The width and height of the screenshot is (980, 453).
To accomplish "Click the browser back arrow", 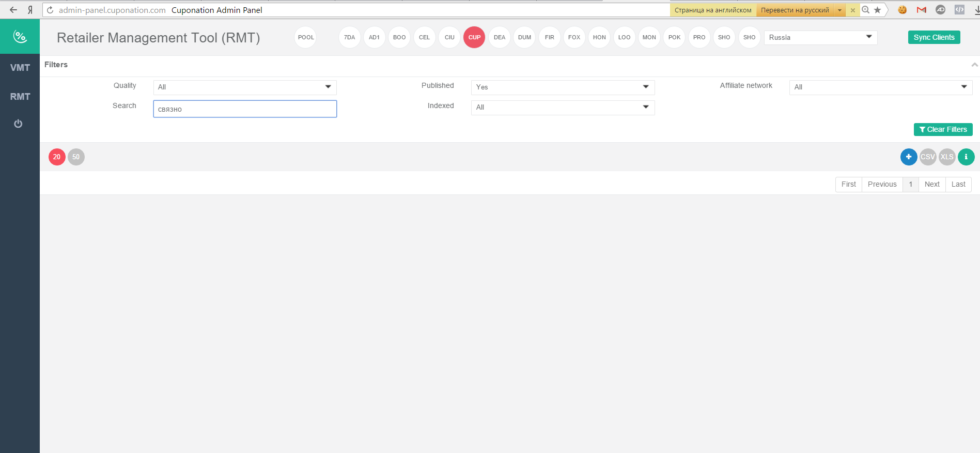I will [x=13, y=10].
